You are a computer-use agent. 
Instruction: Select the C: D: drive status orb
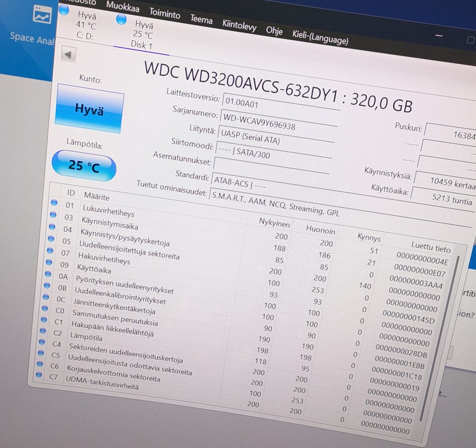(64, 9)
